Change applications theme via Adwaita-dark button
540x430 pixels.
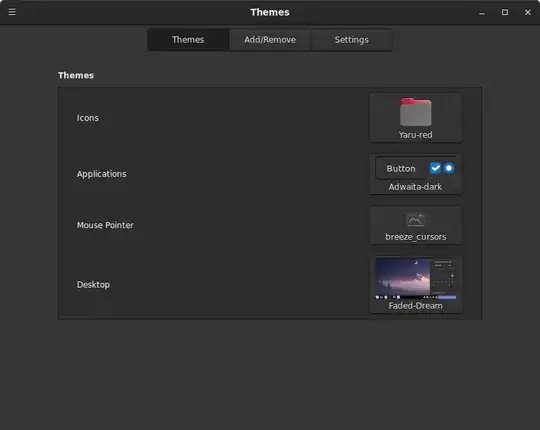click(x=416, y=174)
